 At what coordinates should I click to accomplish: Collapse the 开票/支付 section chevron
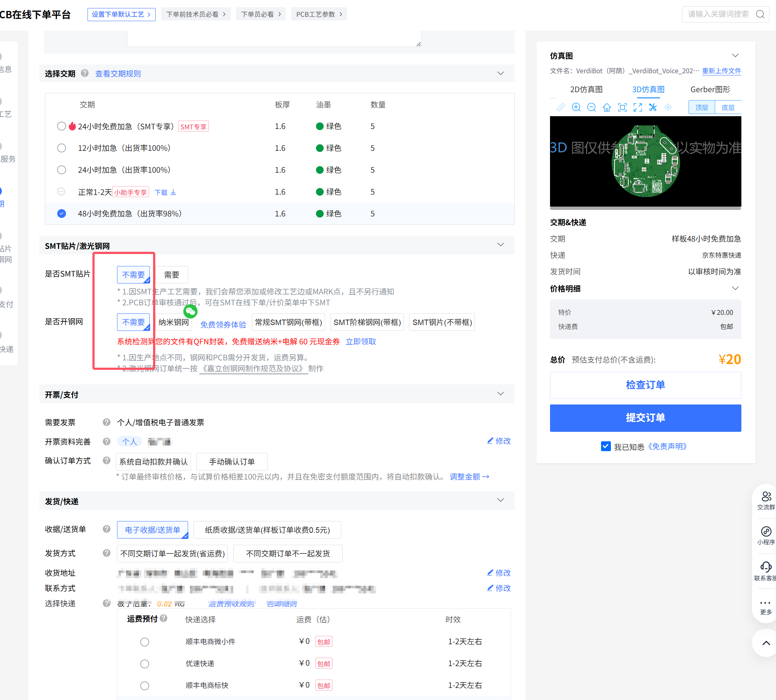(500, 394)
